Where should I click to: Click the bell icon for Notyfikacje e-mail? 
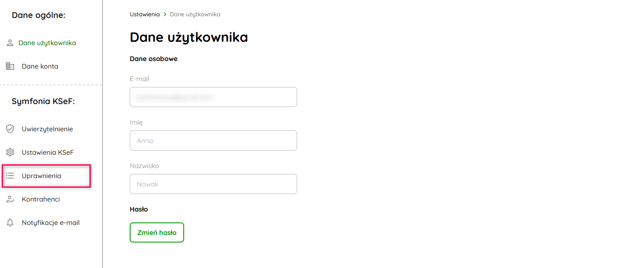pyautogui.click(x=10, y=223)
